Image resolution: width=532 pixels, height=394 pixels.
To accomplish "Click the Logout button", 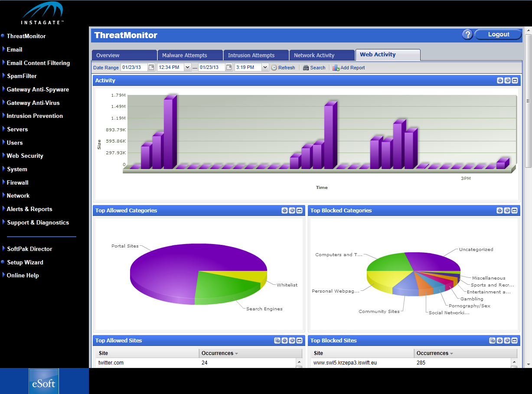I will [498, 35].
